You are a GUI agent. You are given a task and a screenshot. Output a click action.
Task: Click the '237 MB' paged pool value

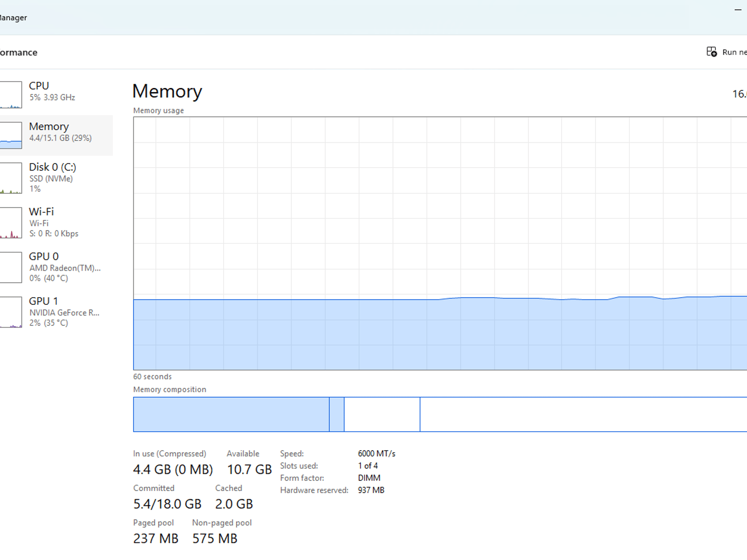(x=156, y=538)
